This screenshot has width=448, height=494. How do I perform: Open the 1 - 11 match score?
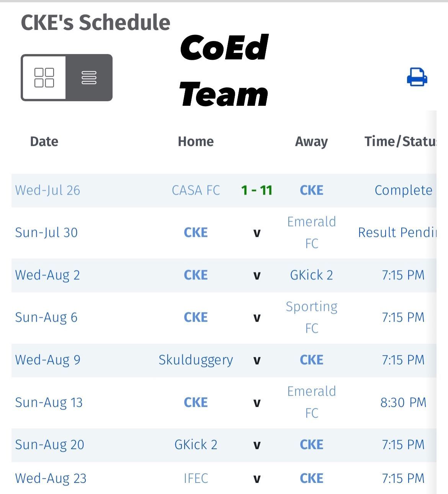257,190
